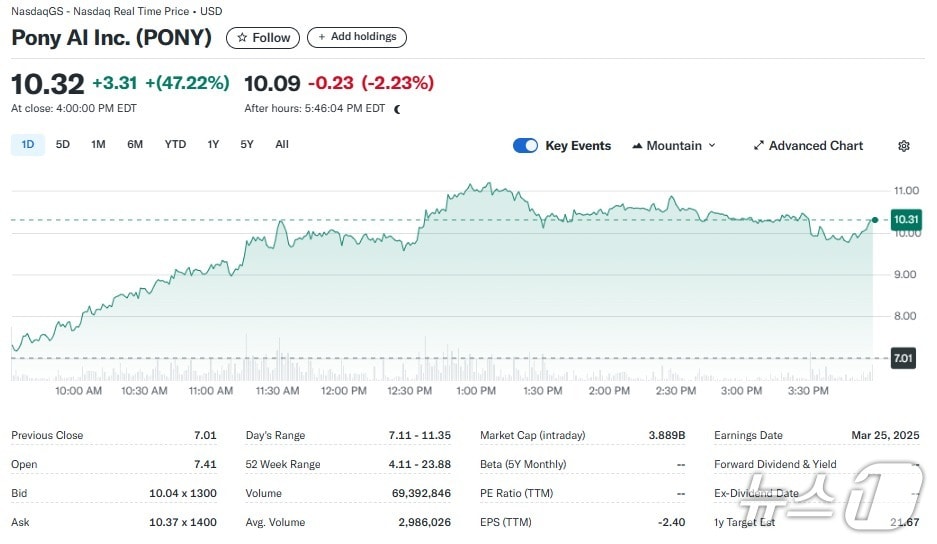Click the chart settings gear icon
The height and width of the screenshot is (544, 937).
pyautogui.click(x=904, y=146)
